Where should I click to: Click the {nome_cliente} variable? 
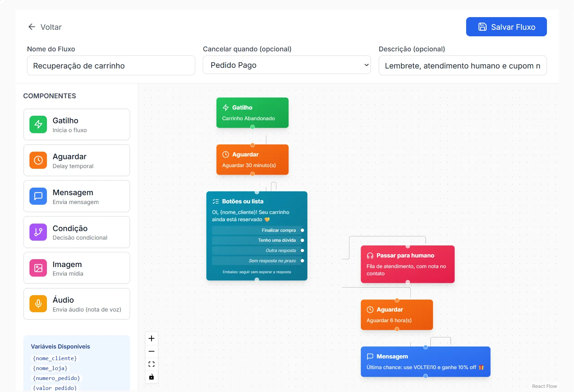[55, 358]
